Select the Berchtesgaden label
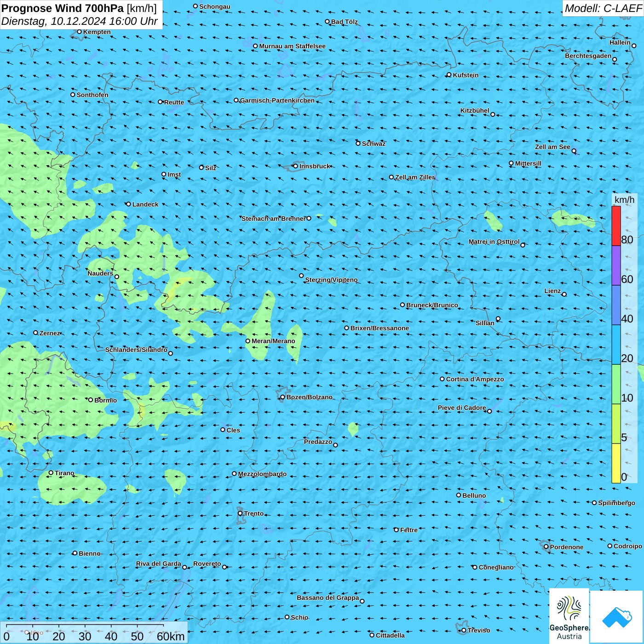The image size is (644, 644). 588,56
